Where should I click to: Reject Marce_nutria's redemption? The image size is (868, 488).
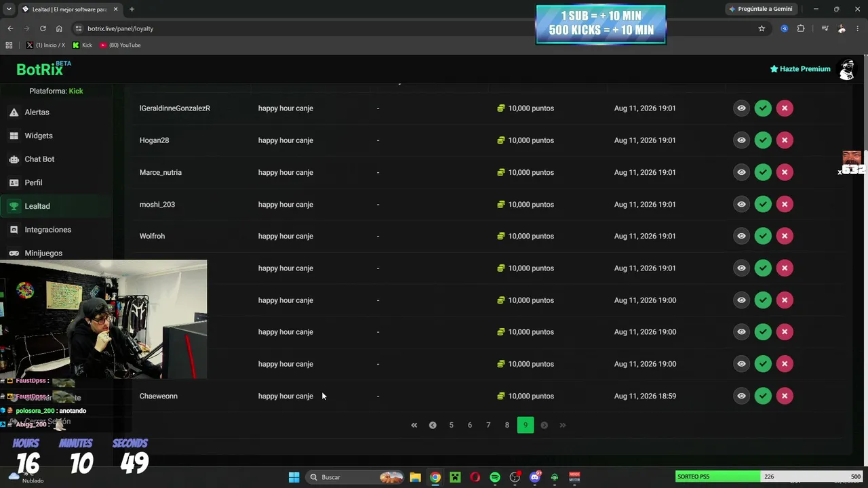click(785, 172)
